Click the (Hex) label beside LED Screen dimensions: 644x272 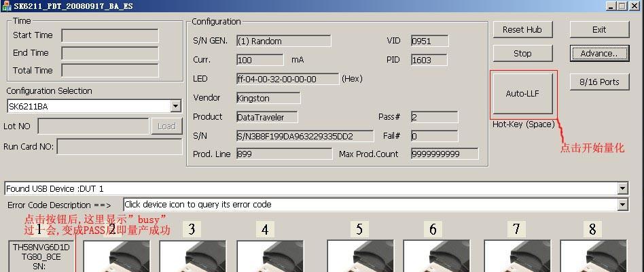(x=352, y=78)
